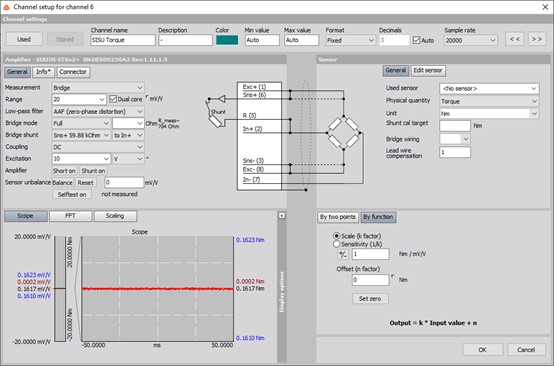Select the Sensitivity (1/k) radio option
This screenshot has height=366, width=554.
point(336,244)
